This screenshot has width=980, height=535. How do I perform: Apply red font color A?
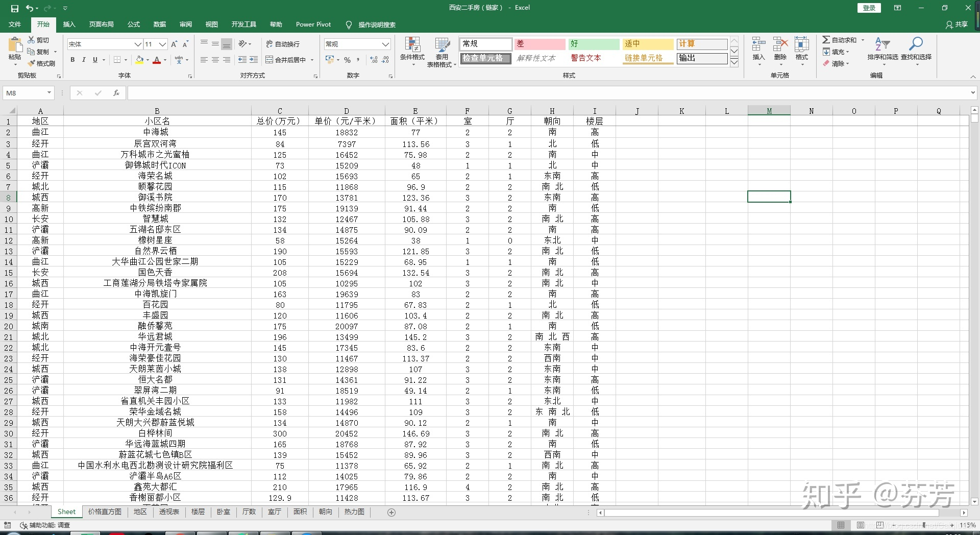pos(157,60)
